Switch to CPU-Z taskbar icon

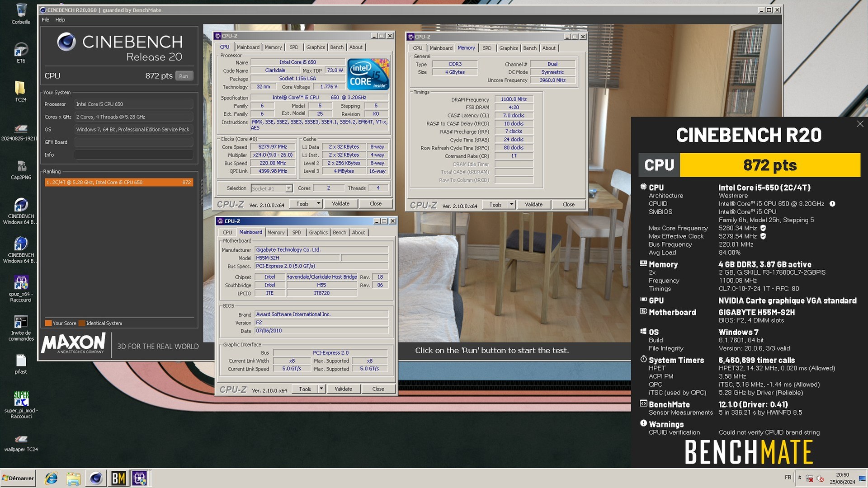tap(140, 478)
